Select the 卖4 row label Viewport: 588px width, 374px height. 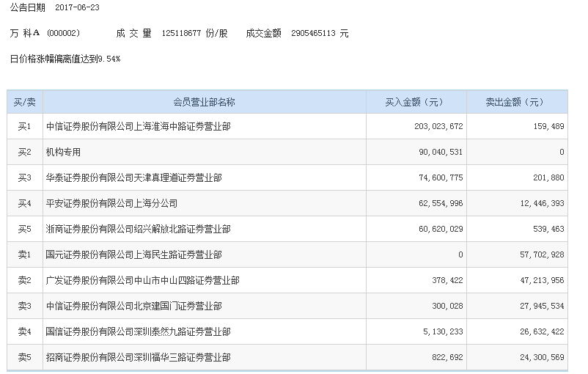pyautogui.click(x=25, y=331)
